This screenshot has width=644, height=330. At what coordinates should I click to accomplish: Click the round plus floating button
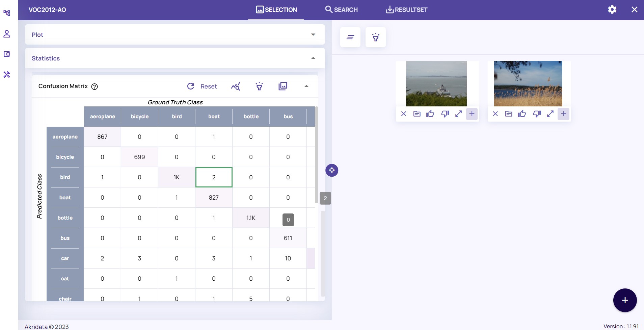coord(625,300)
